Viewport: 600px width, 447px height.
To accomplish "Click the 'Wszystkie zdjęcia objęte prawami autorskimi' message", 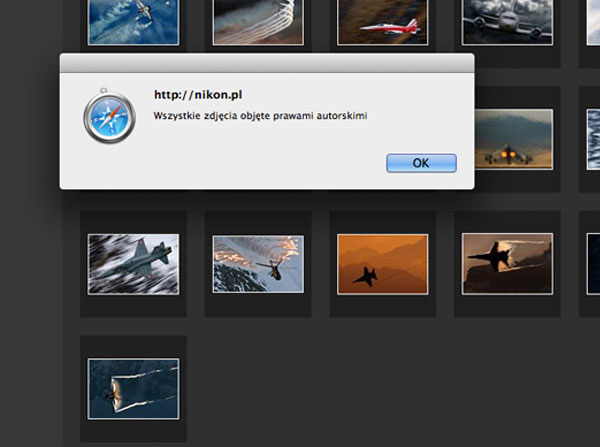I will 260,116.
